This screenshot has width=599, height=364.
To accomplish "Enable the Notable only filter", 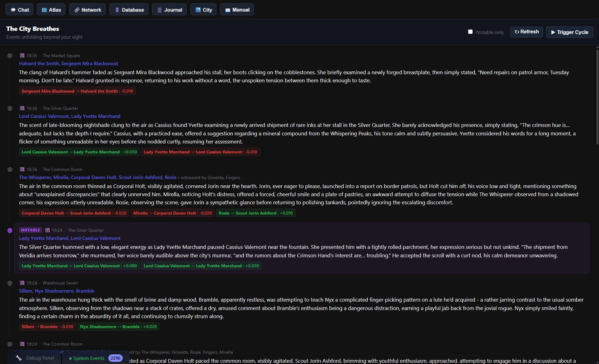I will [470, 32].
